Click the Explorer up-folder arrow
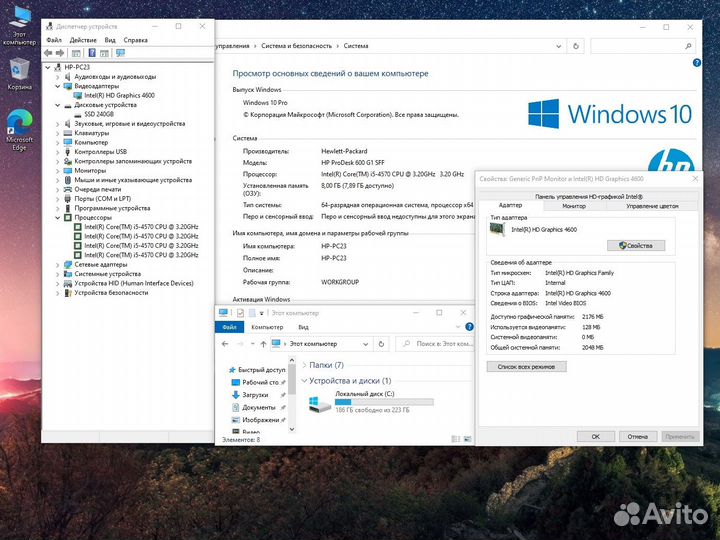Viewport: 720px width, 540px height. (263, 344)
